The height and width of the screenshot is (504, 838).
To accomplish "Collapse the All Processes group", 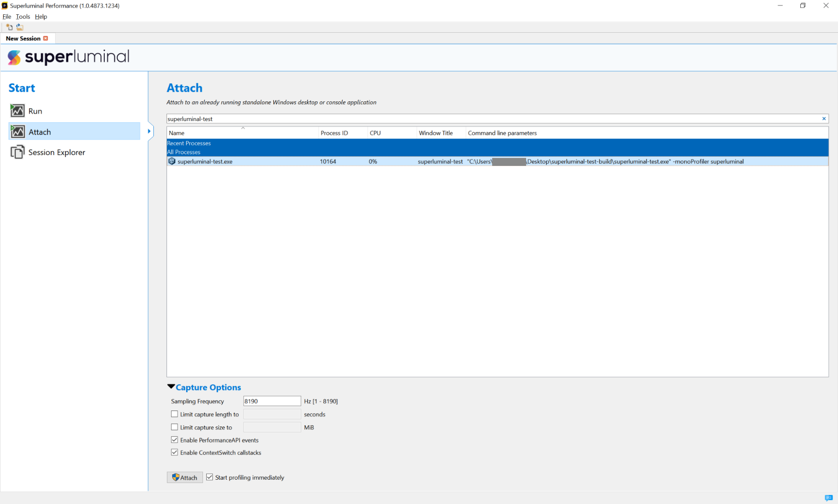I will [x=184, y=152].
